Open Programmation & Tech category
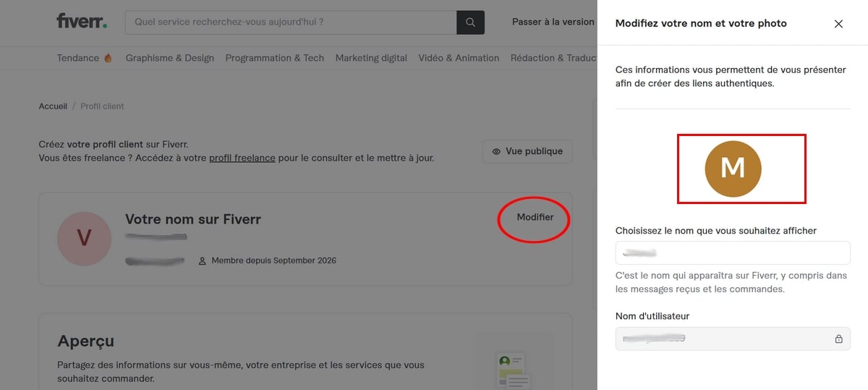The height and width of the screenshot is (390, 868). [x=275, y=58]
